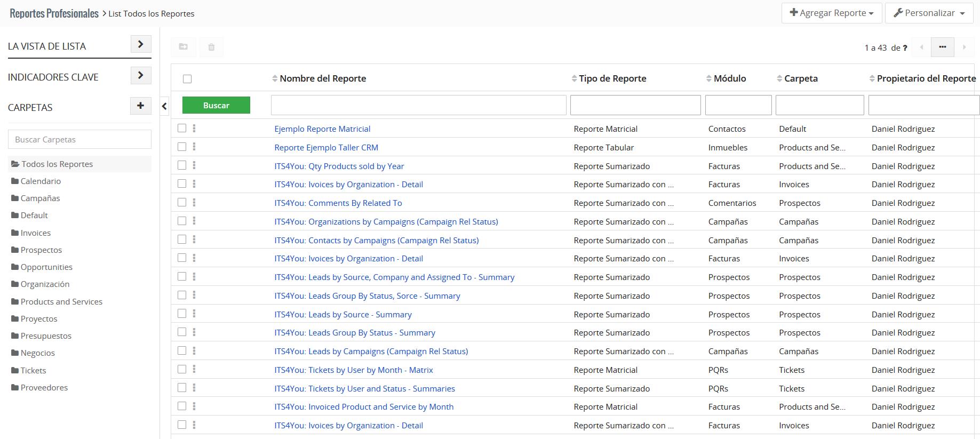Screen dimensions: 980x439
Task: Collapse the sidebar with the left arrow handle
Action: 164,107
